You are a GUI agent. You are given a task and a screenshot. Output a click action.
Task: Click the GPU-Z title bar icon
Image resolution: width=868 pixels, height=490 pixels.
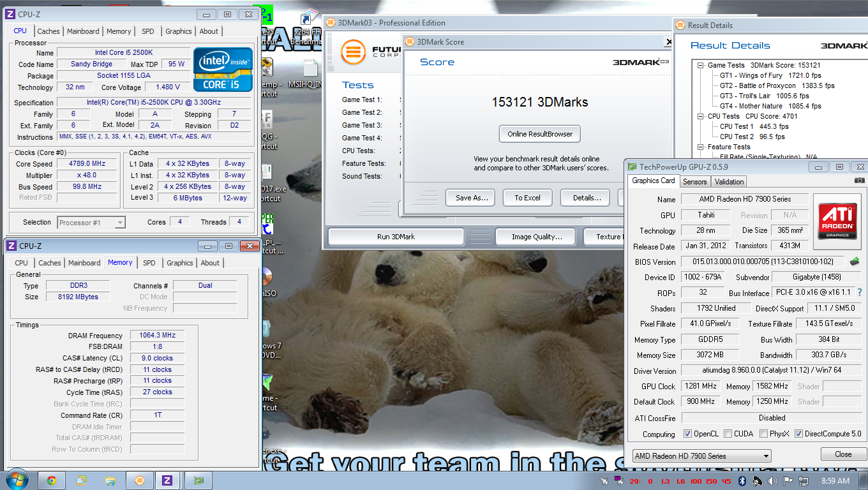pyautogui.click(x=631, y=167)
